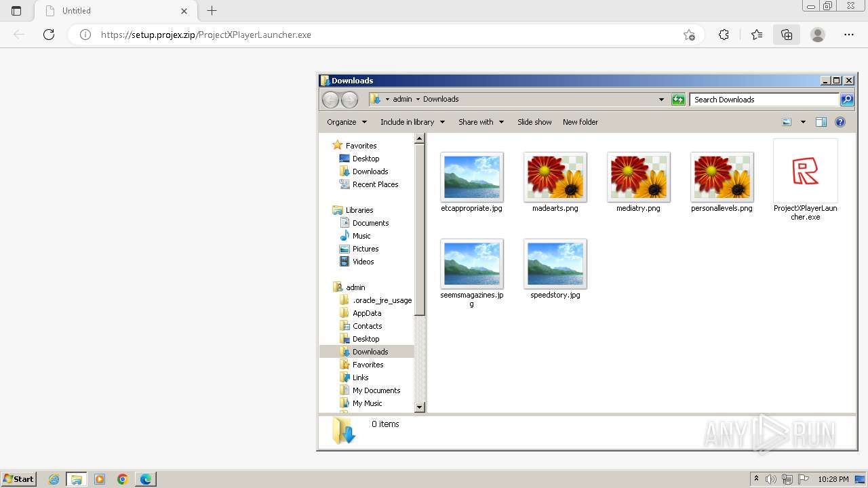Open browser profile avatar
The image size is (868, 488).
(x=818, y=35)
